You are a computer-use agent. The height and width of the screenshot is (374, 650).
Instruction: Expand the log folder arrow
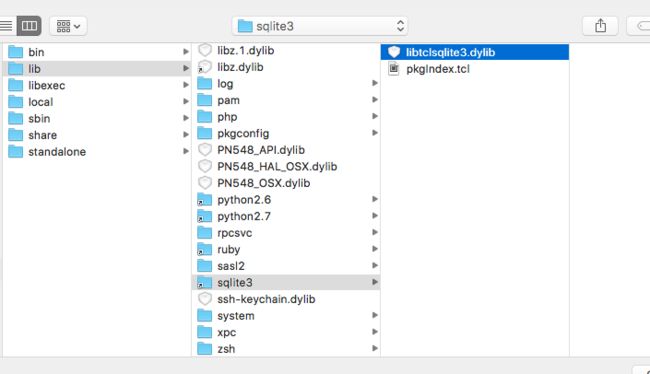pyautogui.click(x=375, y=83)
